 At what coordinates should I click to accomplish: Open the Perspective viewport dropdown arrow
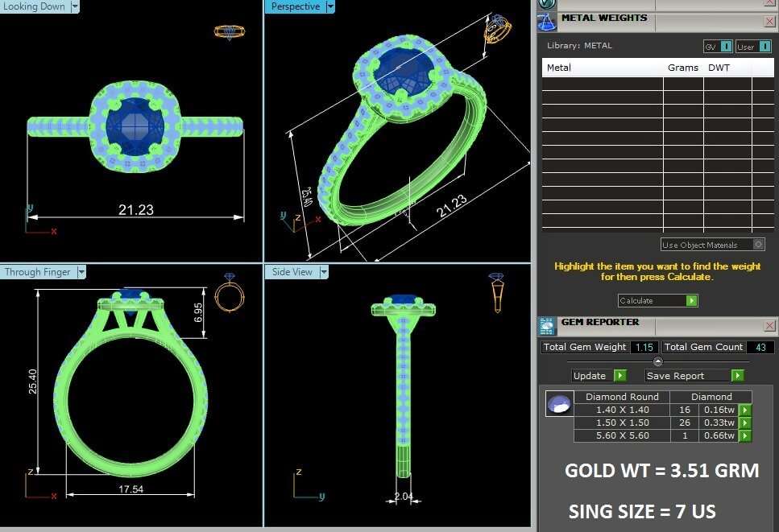tap(329, 6)
